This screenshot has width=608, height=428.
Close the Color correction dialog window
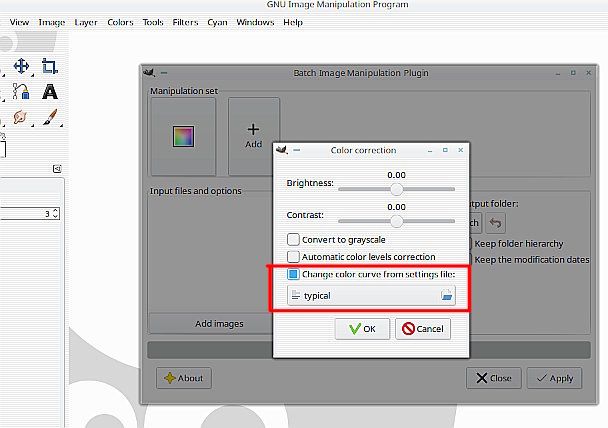point(461,150)
